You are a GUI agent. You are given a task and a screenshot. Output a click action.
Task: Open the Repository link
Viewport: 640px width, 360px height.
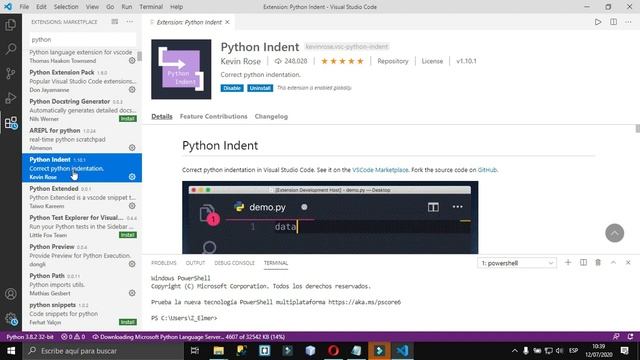coord(393,61)
